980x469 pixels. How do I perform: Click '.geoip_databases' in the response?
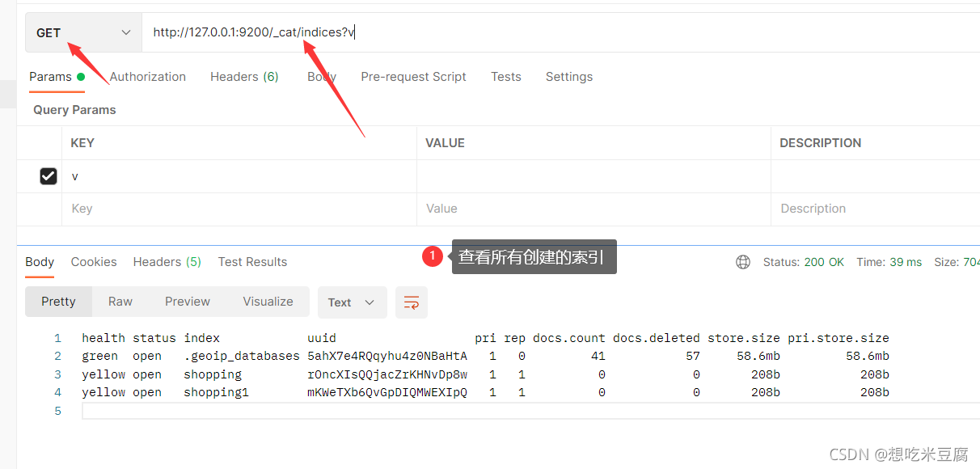242,356
